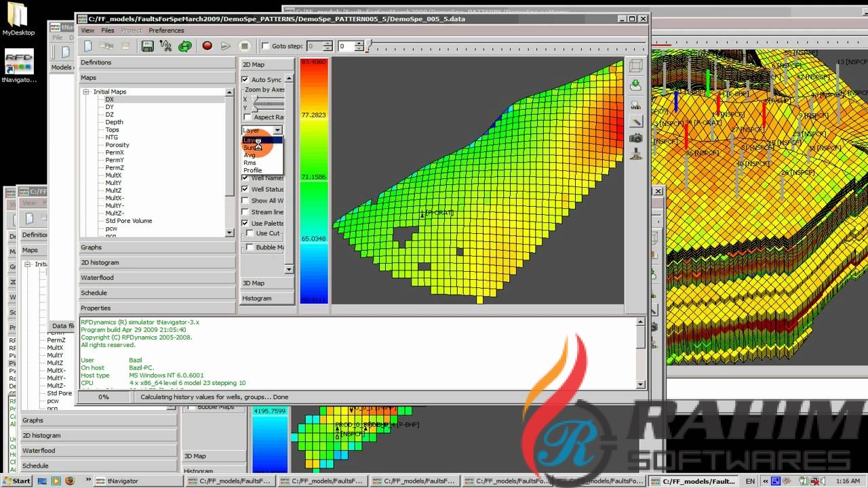Screen dimensions: 868x488
Task: Tick the checkbox beside Goto step
Action: click(265, 46)
